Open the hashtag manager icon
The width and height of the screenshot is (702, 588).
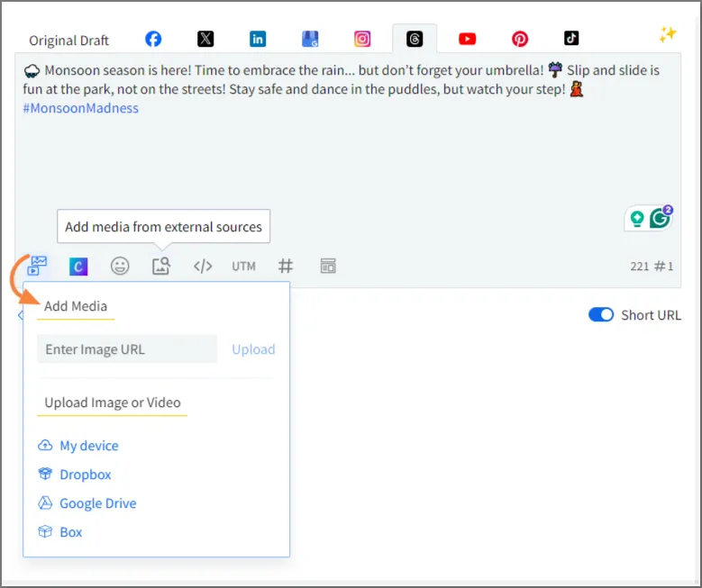point(286,266)
